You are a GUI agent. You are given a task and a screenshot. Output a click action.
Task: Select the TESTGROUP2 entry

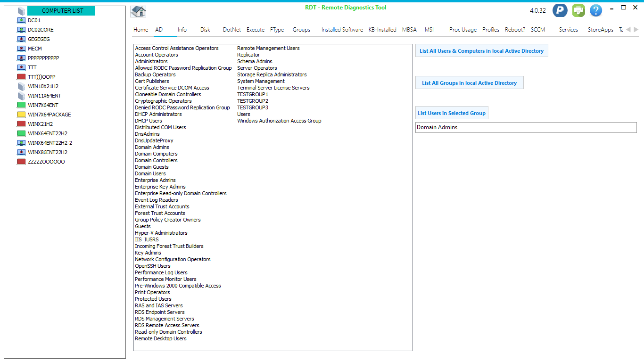[253, 101]
